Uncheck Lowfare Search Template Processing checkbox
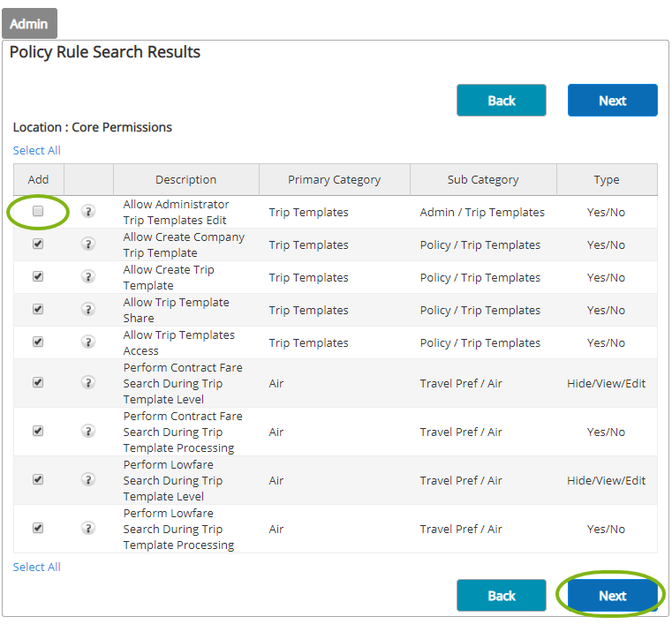 [x=38, y=529]
